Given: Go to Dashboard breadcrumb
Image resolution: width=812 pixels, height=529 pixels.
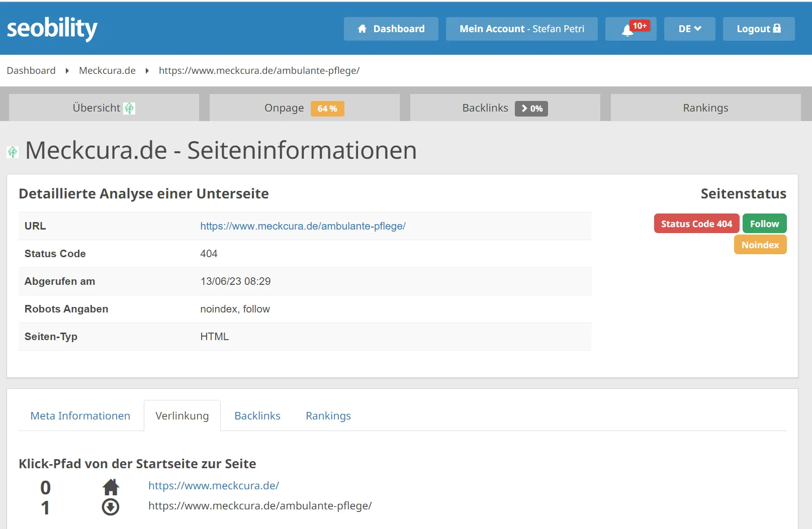Looking at the screenshot, I should coord(31,70).
